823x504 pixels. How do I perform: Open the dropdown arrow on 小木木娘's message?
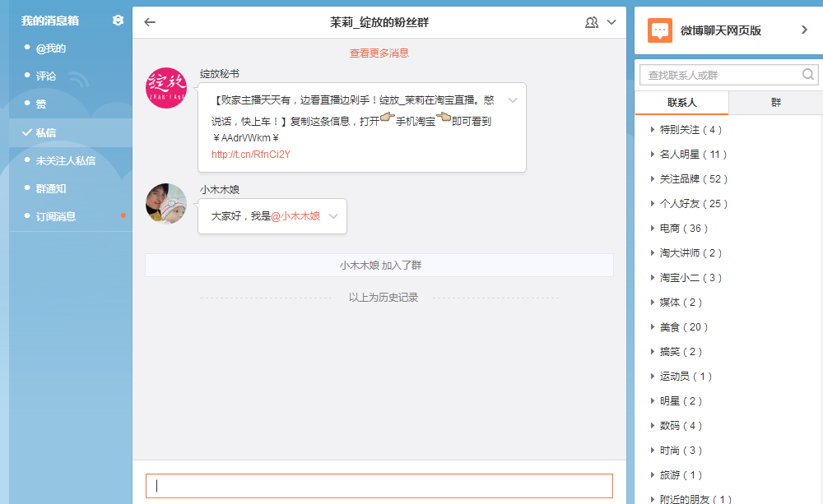[x=332, y=218]
